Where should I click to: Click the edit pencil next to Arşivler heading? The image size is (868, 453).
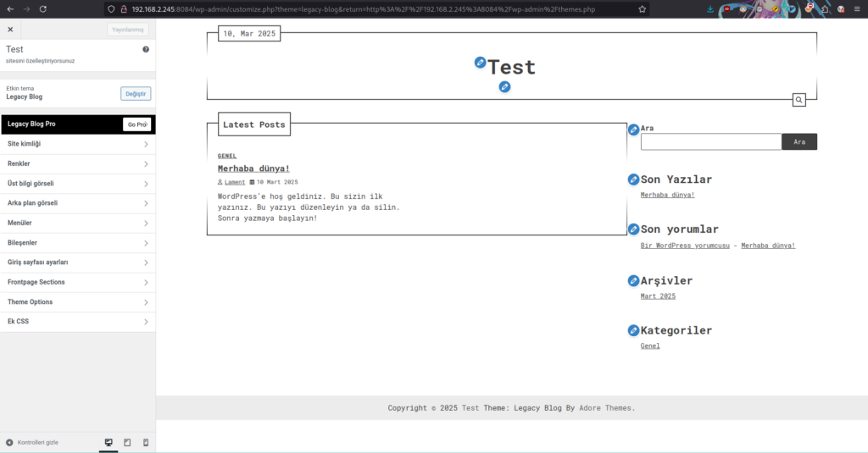pos(633,280)
